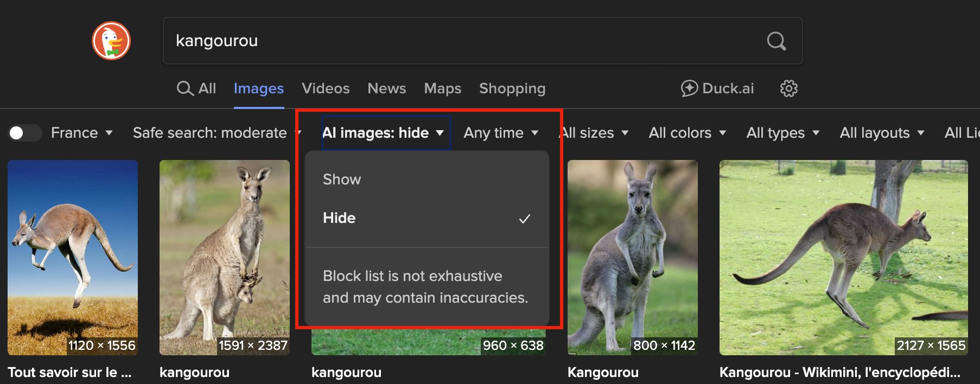Open the capitalized 'Kangourou' title link
Viewport: 980px width, 384px height.
603,373
